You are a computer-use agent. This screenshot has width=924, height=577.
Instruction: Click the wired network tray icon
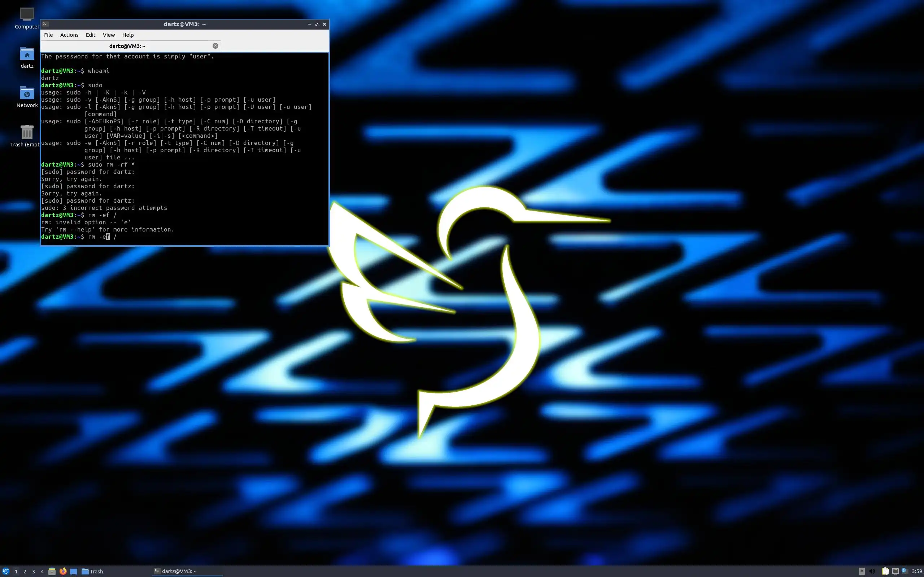point(895,571)
